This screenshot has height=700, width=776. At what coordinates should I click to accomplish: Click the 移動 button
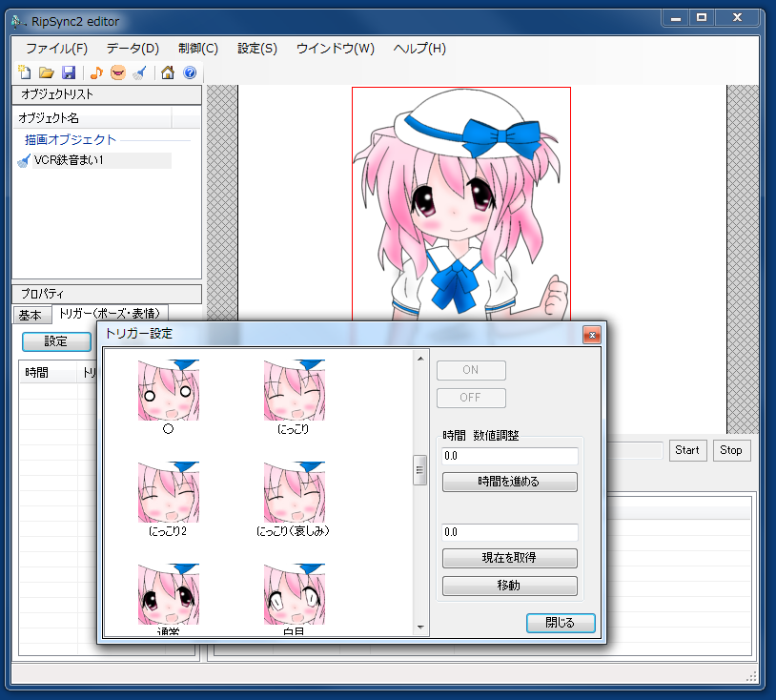509,586
